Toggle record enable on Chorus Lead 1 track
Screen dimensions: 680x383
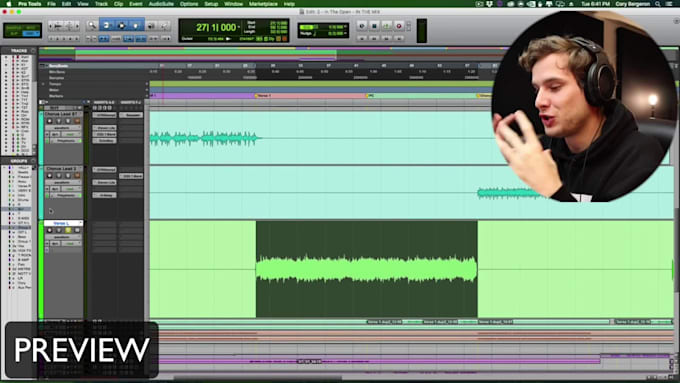click(x=49, y=121)
